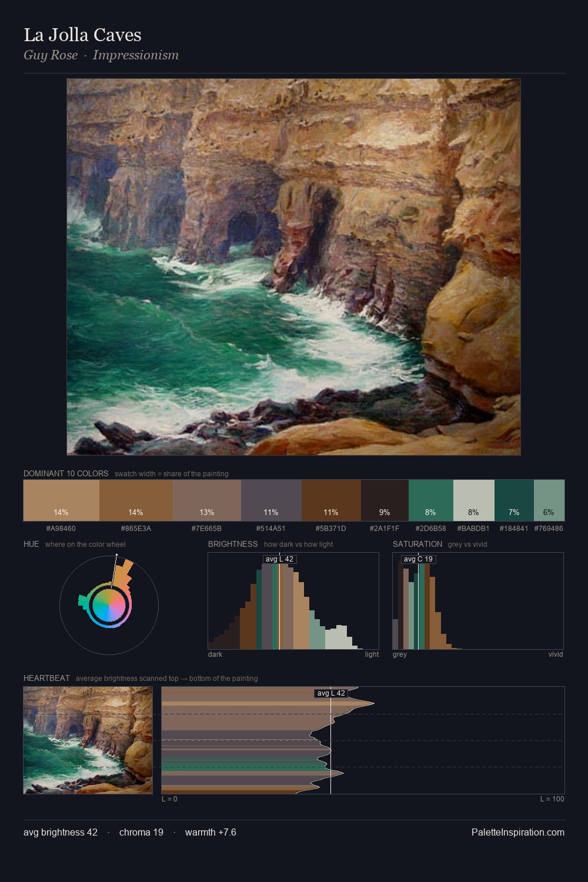
Task: Click the hex label #A98460
Action: click(61, 529)
